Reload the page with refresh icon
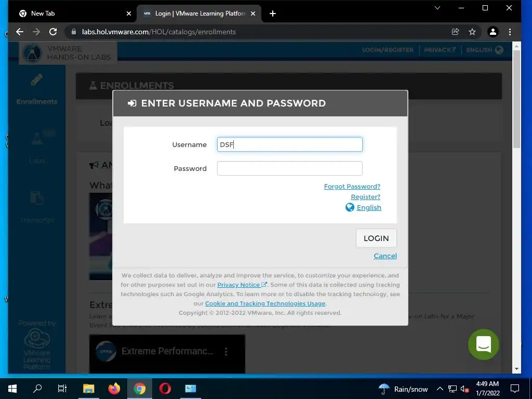 click(x=53, y=32)
